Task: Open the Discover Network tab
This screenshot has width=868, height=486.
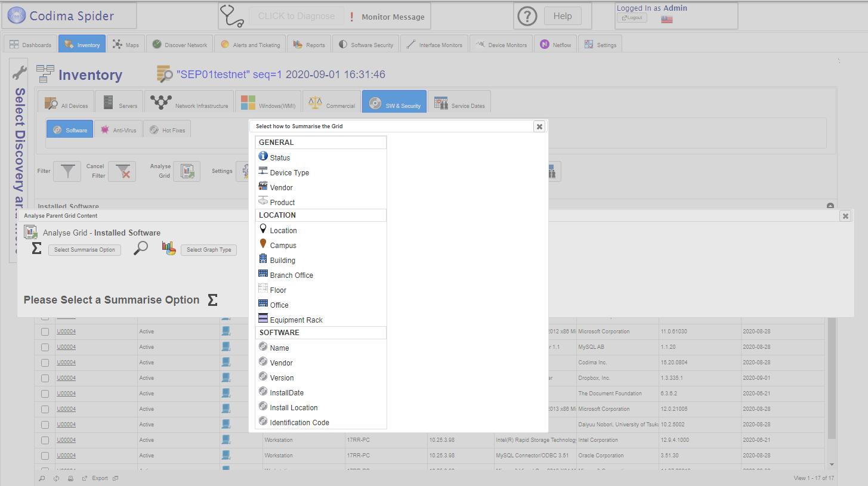Action: point(180,44)
